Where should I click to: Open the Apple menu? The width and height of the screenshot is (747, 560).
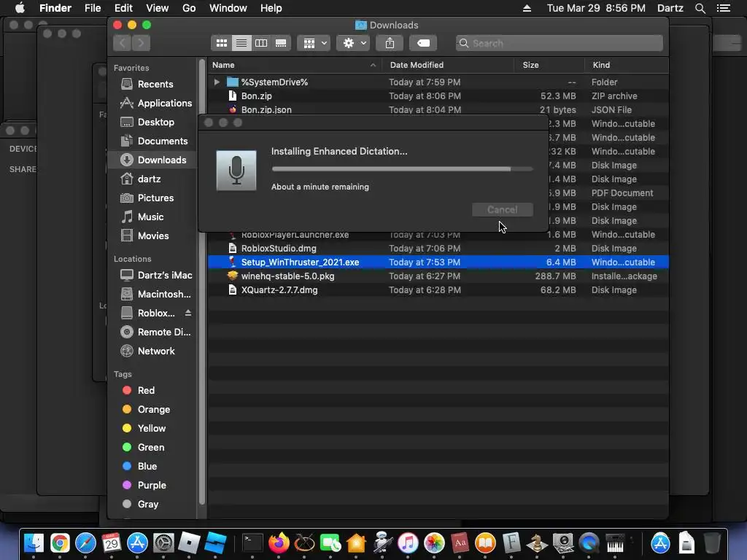point(20,8)
